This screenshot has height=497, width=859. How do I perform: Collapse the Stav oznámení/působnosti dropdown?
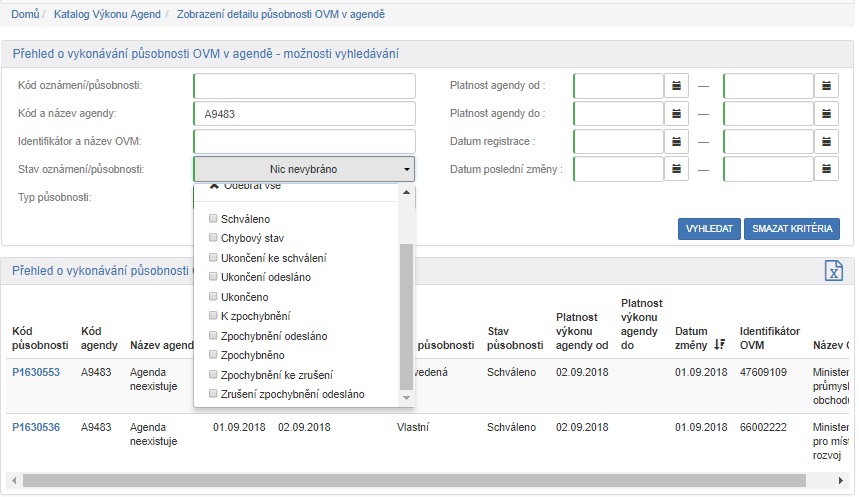303,169
